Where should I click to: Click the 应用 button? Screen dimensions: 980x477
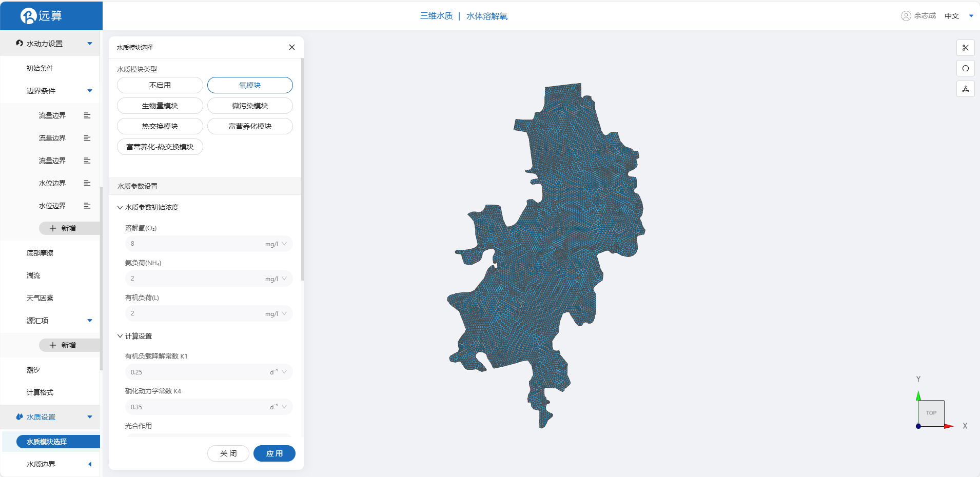coord(275,453)
